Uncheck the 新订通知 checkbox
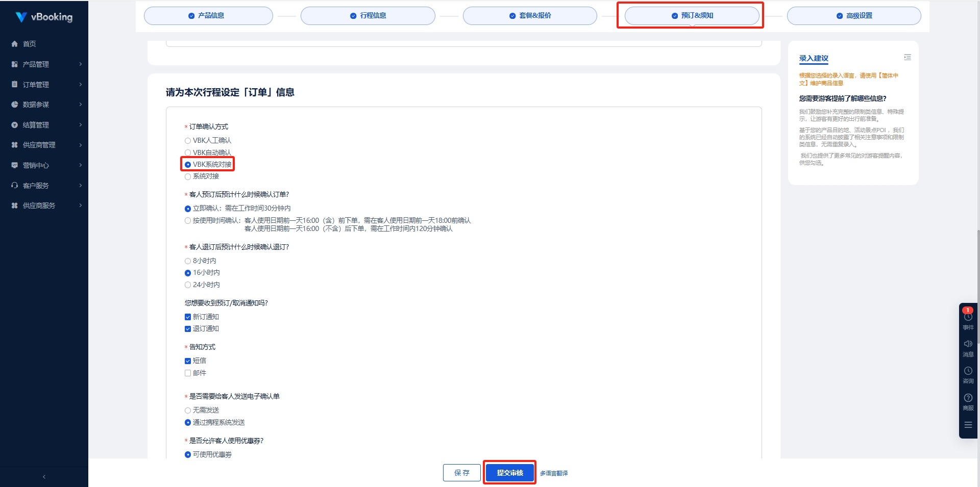Image resolution: width=980 pixels, height=487 pixels. [x=188, y=317]
